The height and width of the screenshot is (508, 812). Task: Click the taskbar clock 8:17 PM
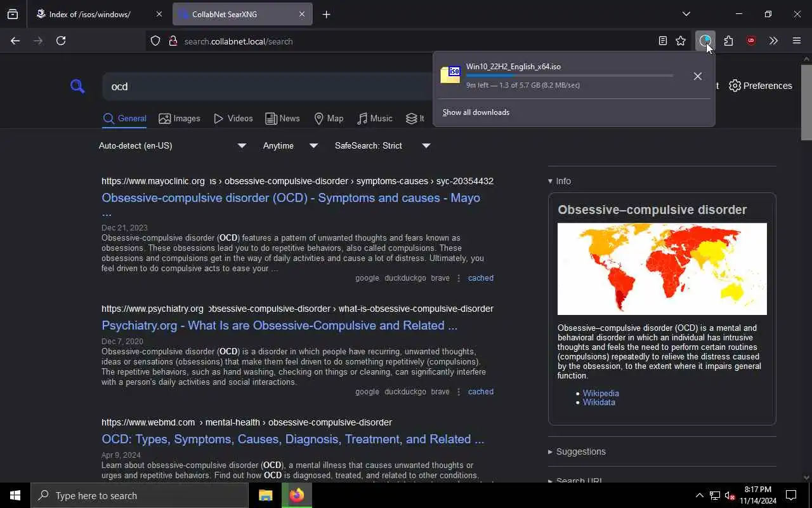758,495
